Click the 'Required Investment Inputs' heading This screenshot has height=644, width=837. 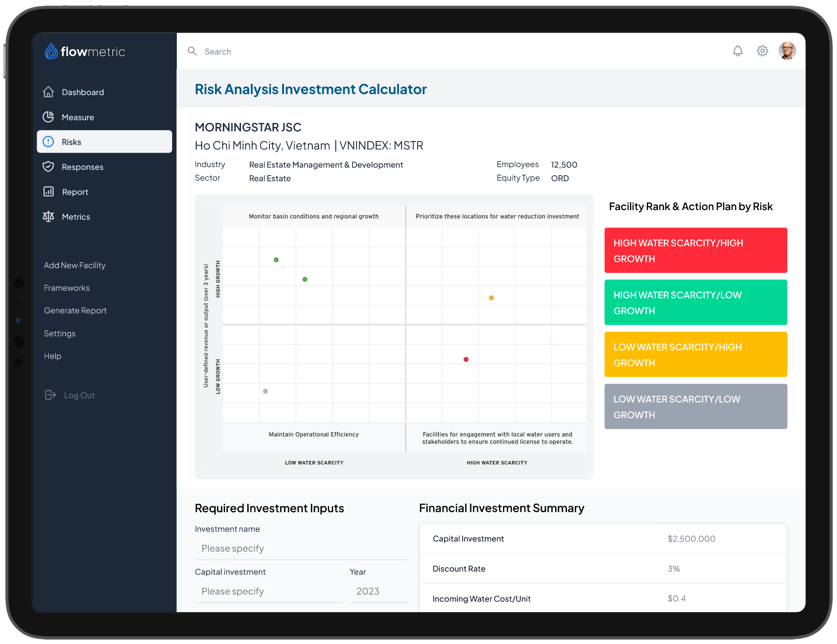(x=269, y=508)
